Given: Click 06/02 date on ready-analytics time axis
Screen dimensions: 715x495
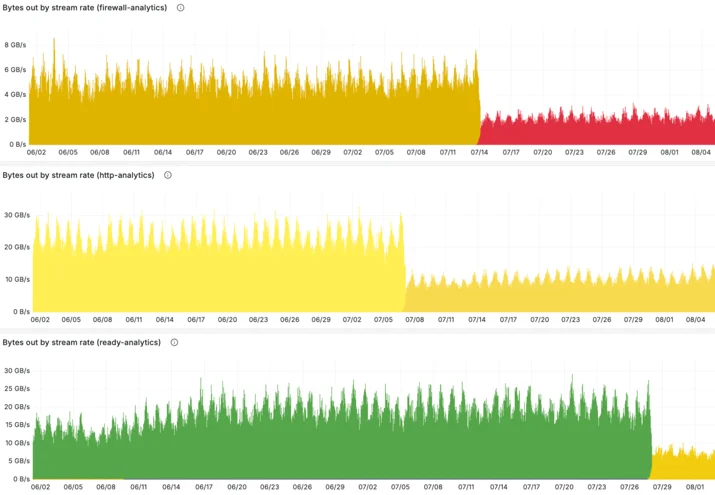Looking at the screenshot, I should point(41,487).
